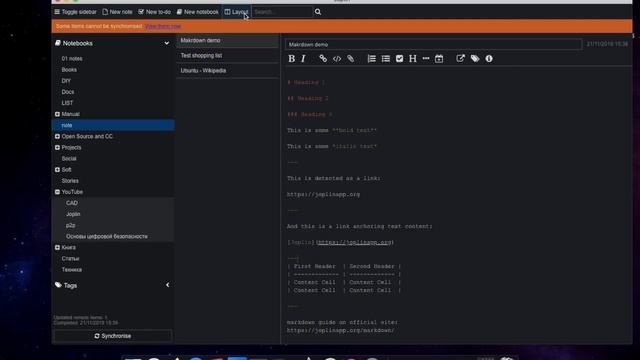
Task: Expand the Manual notebook
Action: [x=57, y=114]
